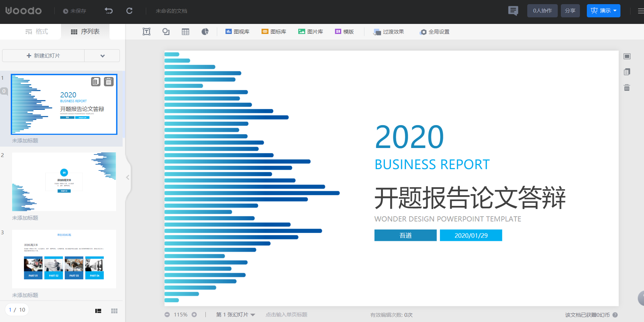The width and height of the screenshot is (644, 322).
Task: Zoom out with the minus icon
Action: pyautogui.click(x=167, y=315)
